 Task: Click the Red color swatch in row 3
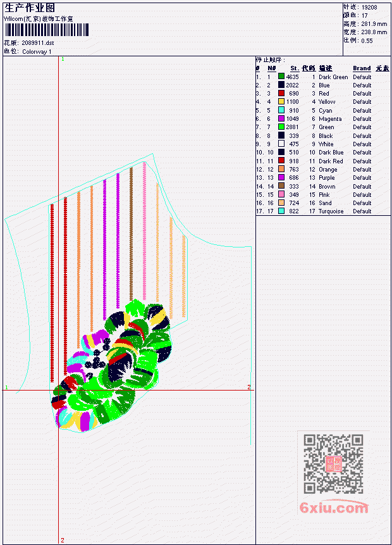(281, 93)
